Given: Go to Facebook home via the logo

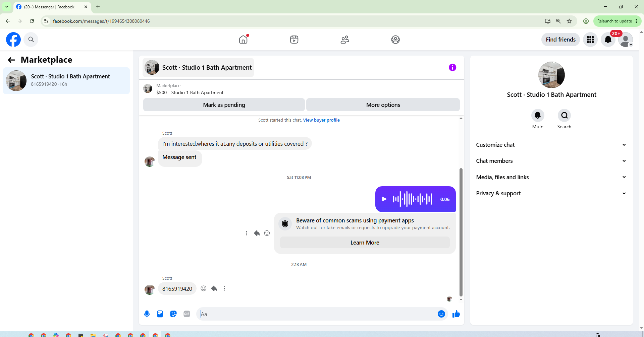Looking at the screenshot, I should click(13, 40).
